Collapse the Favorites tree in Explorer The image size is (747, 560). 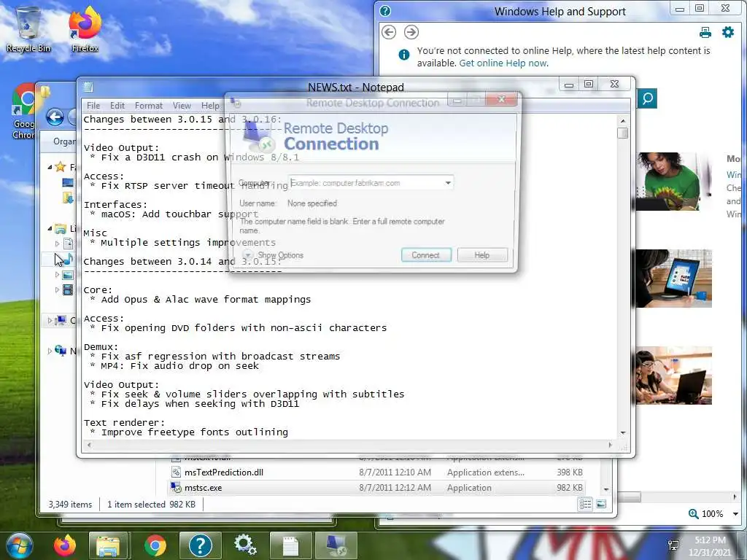tap(50, 167)
